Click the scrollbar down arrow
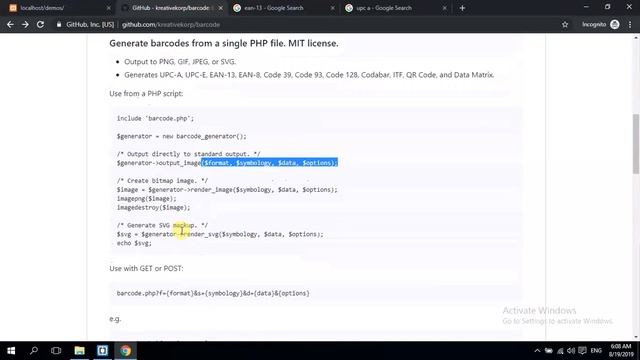The height and width of the screenshot is (360, 640). point(636,337)
